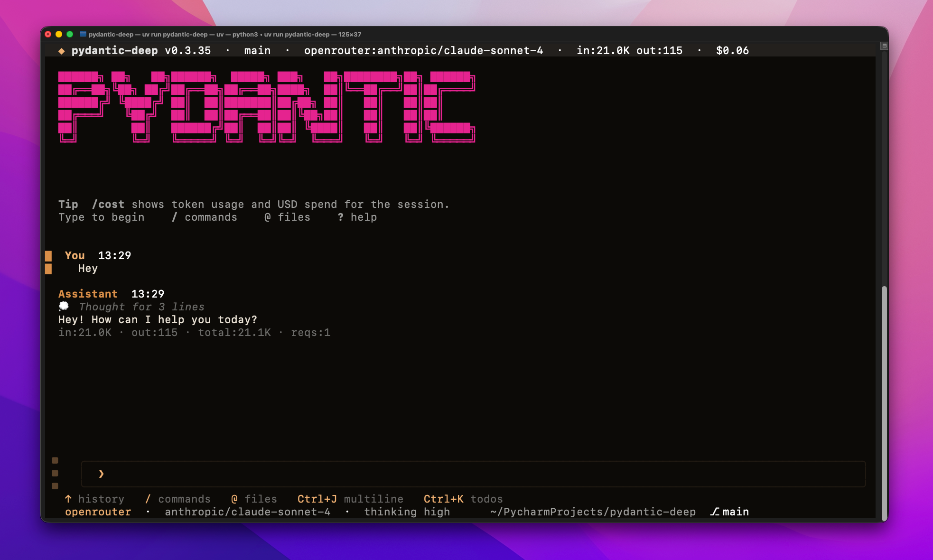
Task: Click the green zoom window button
Action: click(x=70, y=34)
